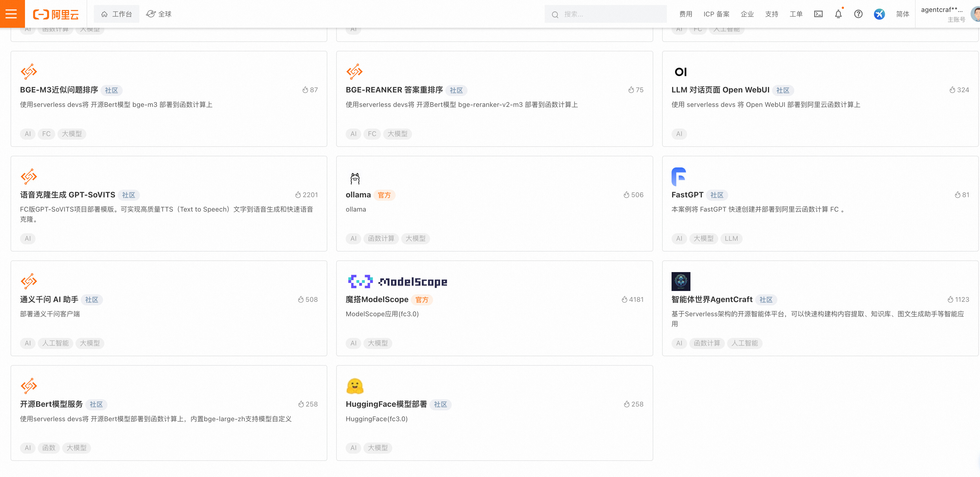Open the ICP 备案 menu item
Viewport: 980px width, 477px height.
716,14
